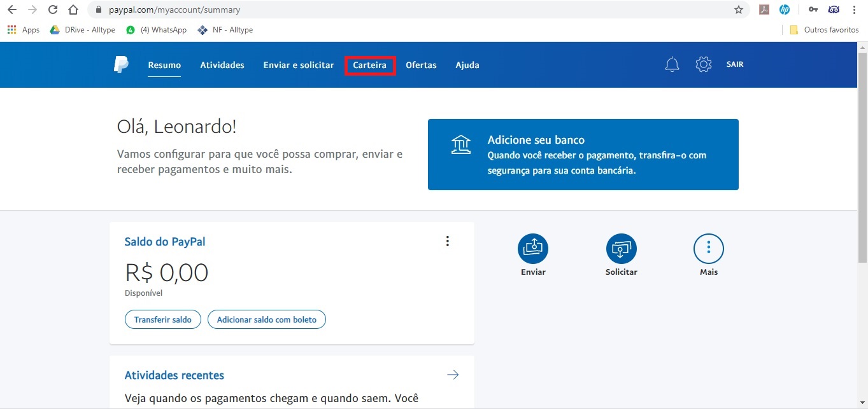Open Enviar e solicitar tab
868x409 pixels.
pyautogui.click(x=299, y=65)
